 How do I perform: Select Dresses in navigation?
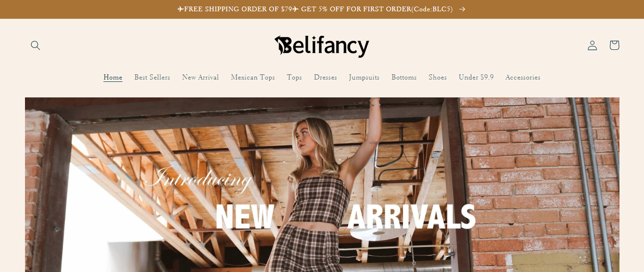point(325,77)
